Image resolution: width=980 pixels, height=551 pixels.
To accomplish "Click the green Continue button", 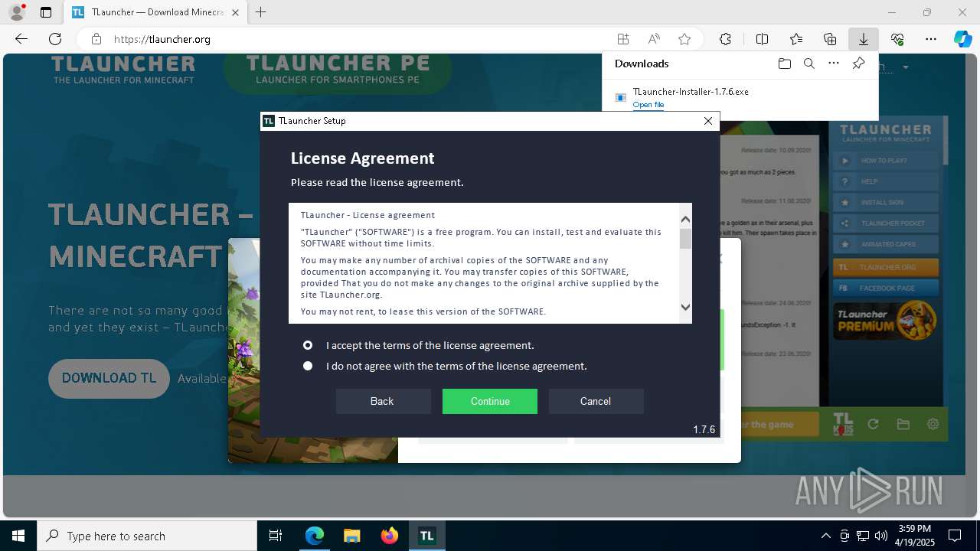I will click(x=490, y=401).
